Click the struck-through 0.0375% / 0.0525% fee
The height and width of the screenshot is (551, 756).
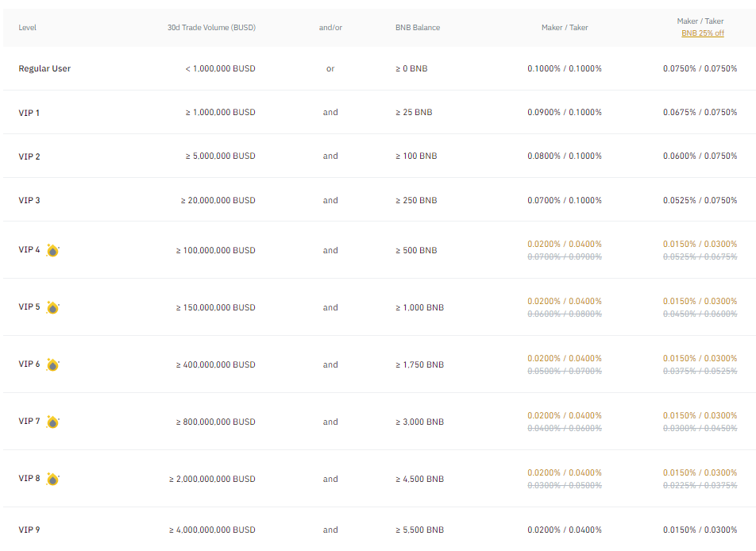point(700,372)
